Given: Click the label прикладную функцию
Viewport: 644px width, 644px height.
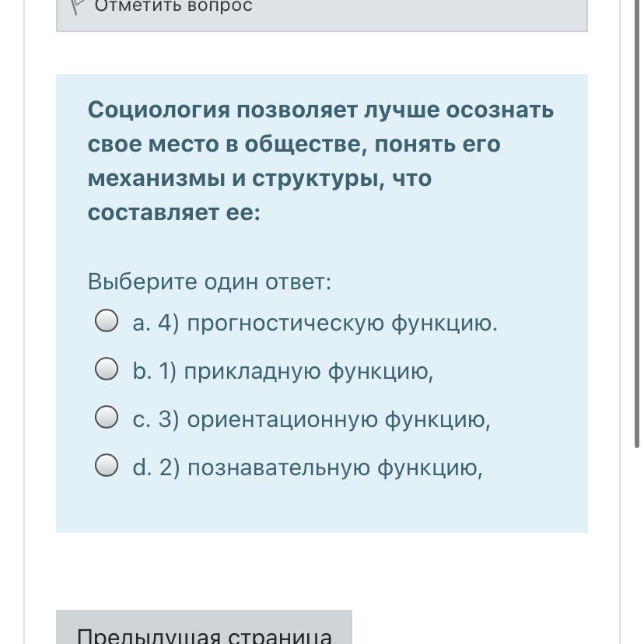Looking at the screenshot, I should (309, 372).
